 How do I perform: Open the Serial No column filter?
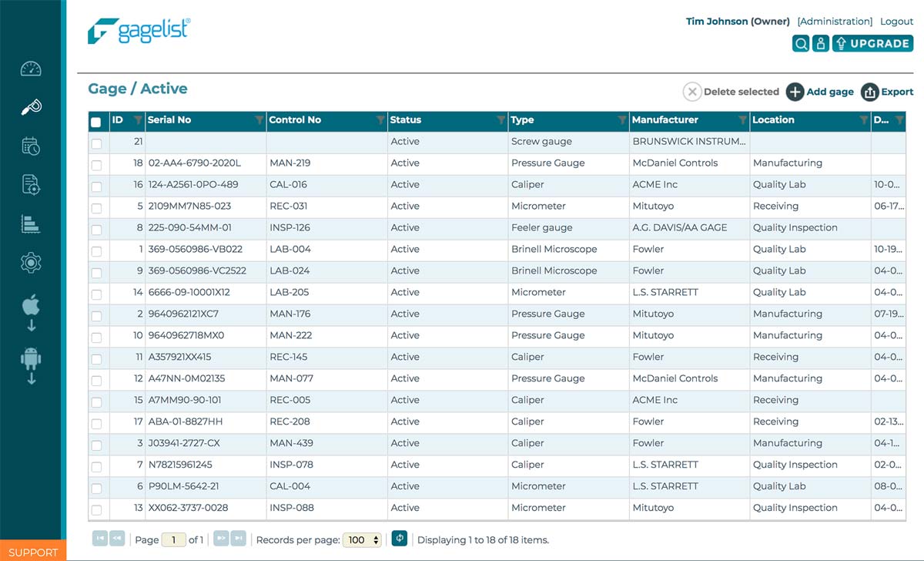tap(259, 120)
